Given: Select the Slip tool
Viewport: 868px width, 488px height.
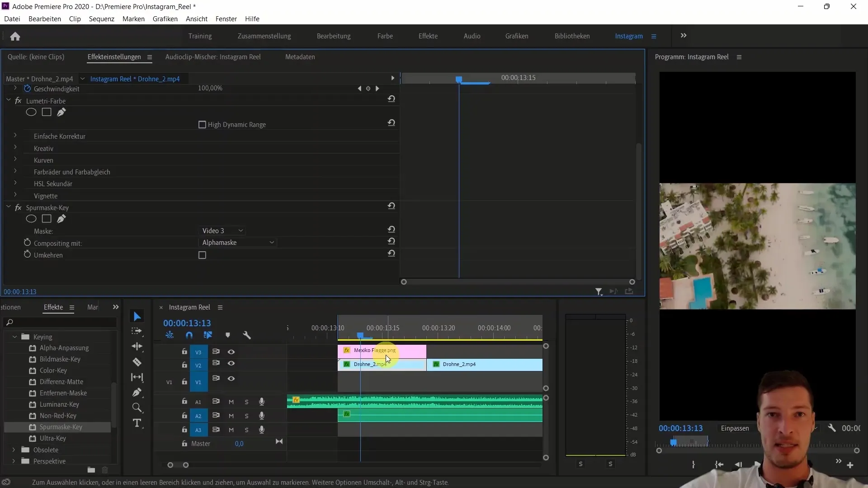Looking at the screenshot, I should (x=137, y=377).
